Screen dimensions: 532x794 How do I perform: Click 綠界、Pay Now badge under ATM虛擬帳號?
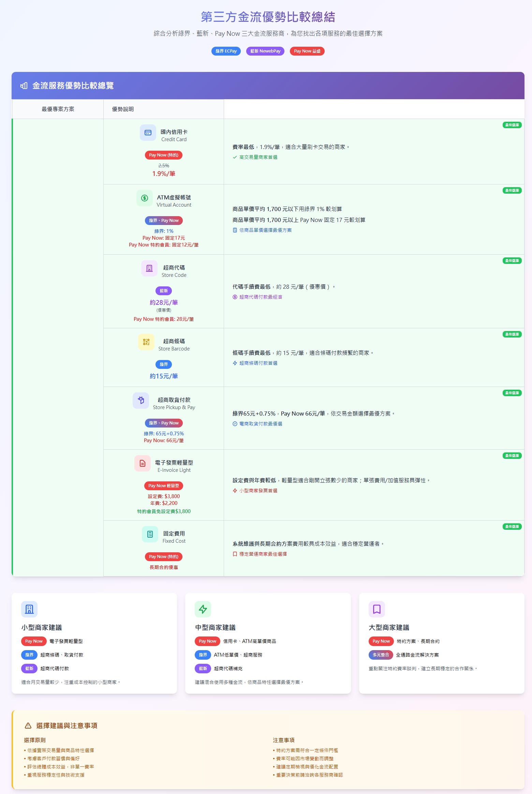(x=164, y=221)
